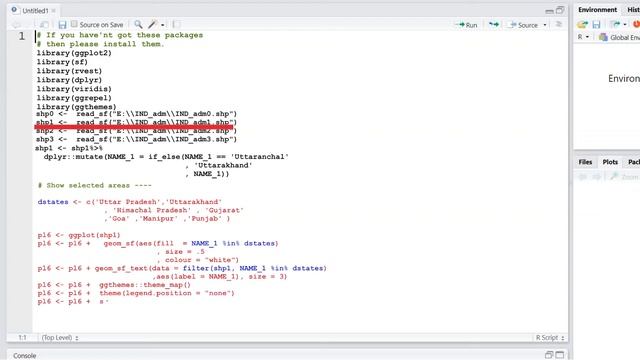Click the compile report notebook icon
The image size is (640, 360).
(x=176, y=24)
